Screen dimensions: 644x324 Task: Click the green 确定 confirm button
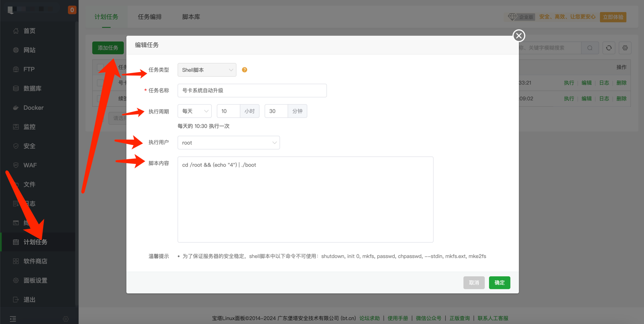pos(499,283)
